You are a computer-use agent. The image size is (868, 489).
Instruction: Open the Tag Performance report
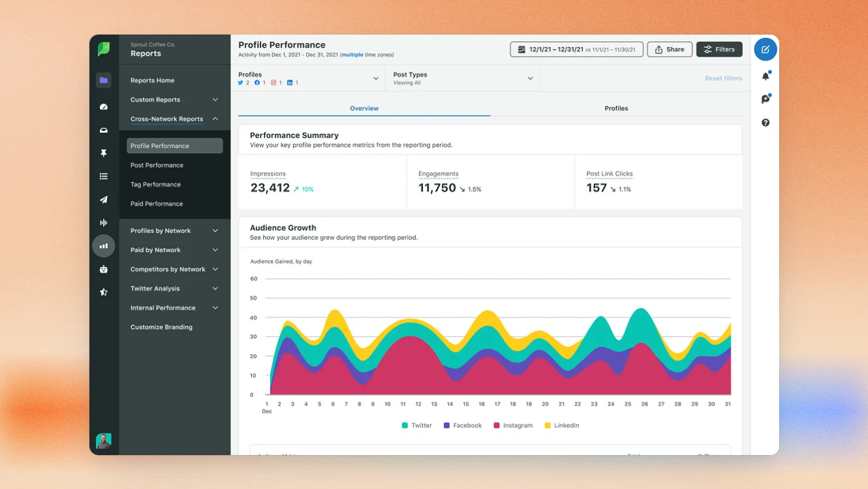point(155,185)
